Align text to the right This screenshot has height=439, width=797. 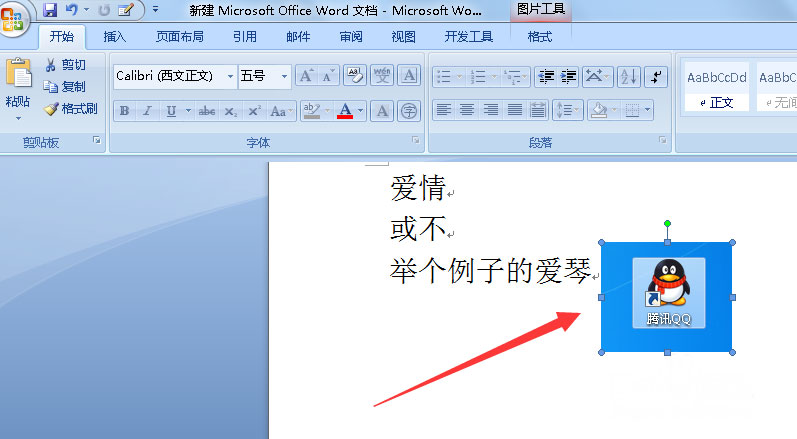click(x=491, y=110)
